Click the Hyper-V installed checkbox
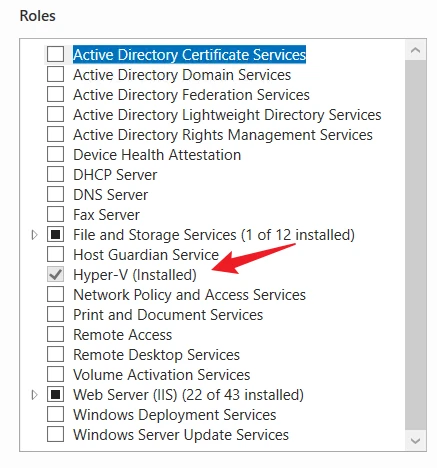Screen dimensions: 437x468 [x=55, y=274]
